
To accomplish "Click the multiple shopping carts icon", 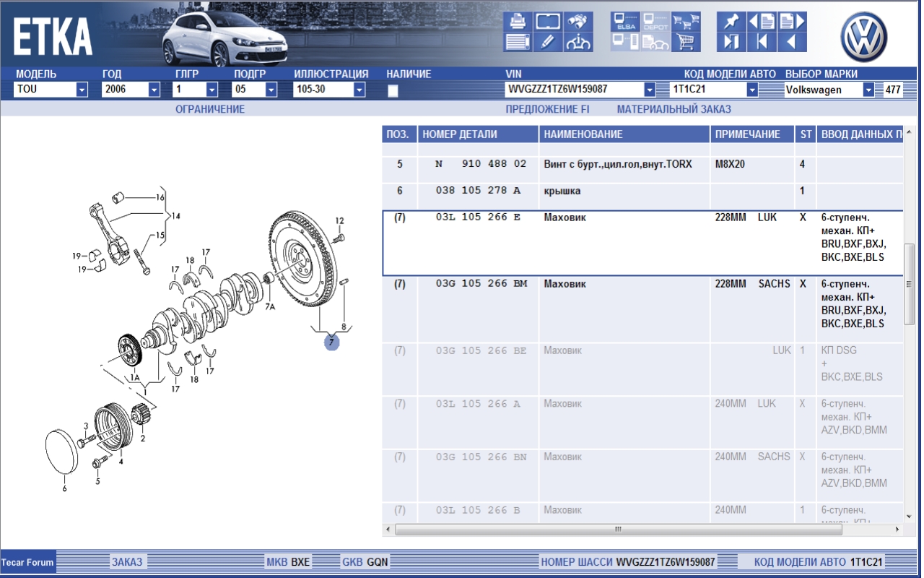I will tap(686, 21).
